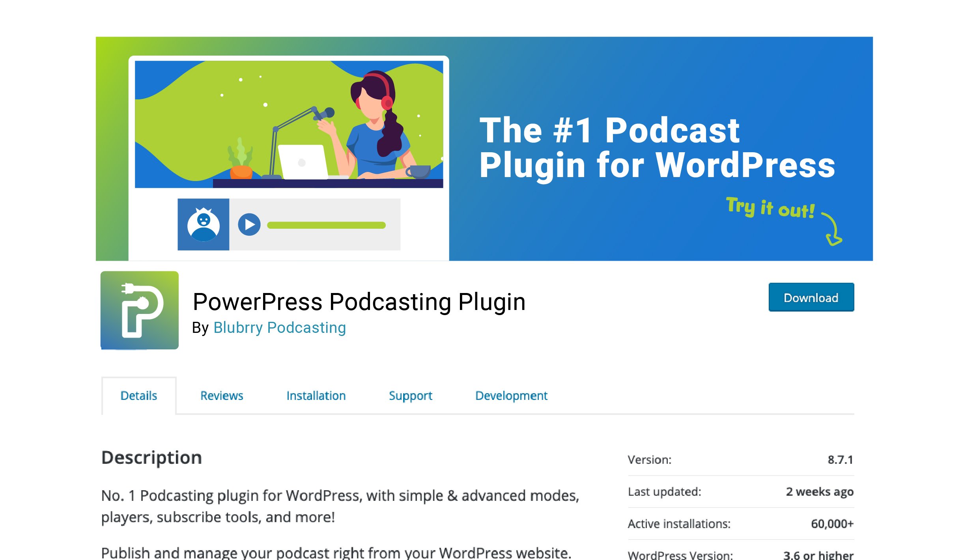Click the laptop illustration in the banner
Screen dimensions: 977x560
[302, 162]
